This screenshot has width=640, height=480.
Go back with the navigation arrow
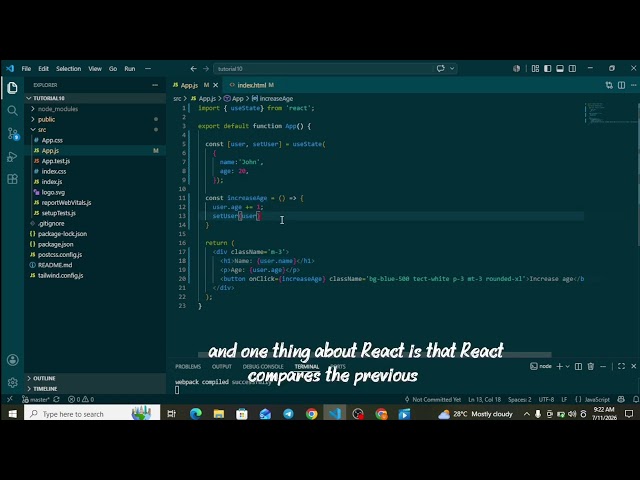pyautogui.click(x=193, y=69)
